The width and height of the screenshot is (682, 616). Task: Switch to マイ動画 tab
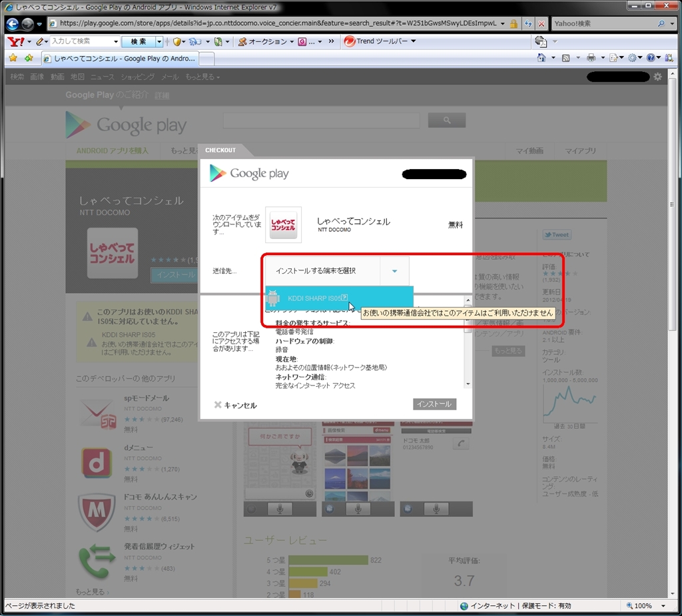coord(529,151)
